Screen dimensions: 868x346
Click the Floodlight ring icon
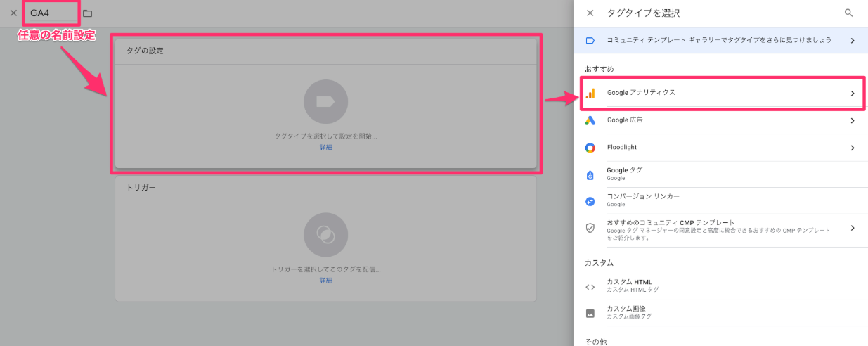click(590, 148)
